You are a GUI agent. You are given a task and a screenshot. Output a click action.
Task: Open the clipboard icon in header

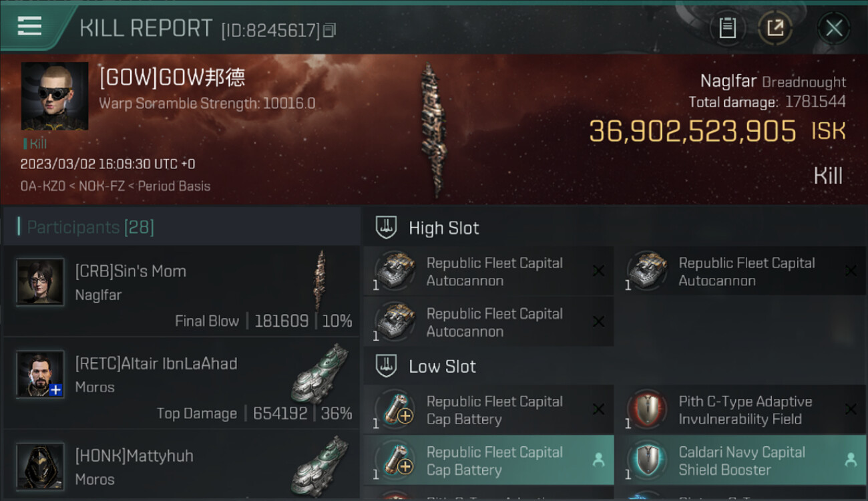click(x=728, y=28)
